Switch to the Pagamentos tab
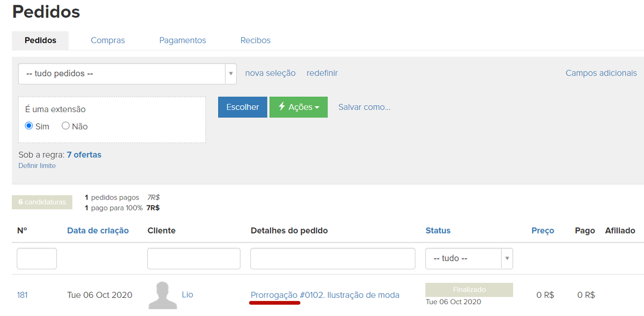This screenshot has width=644, height=316. [183, 40]
